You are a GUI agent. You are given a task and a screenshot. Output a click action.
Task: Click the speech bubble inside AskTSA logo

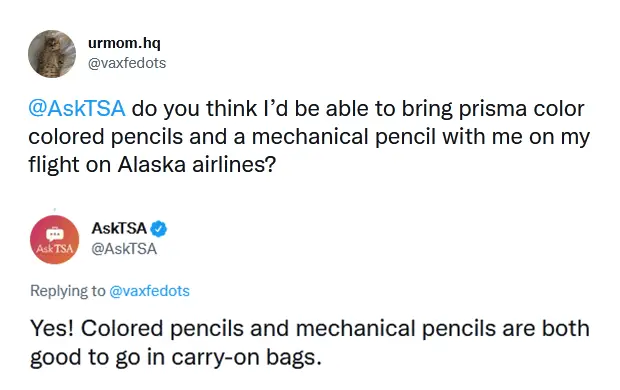(x=55, y=234)
